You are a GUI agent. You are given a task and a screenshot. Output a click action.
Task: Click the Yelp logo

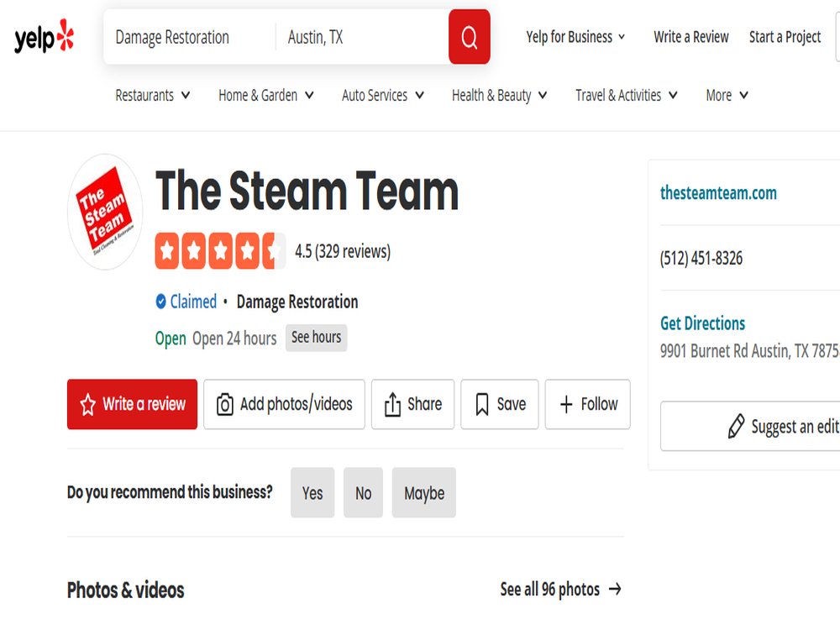click(44, 37)
